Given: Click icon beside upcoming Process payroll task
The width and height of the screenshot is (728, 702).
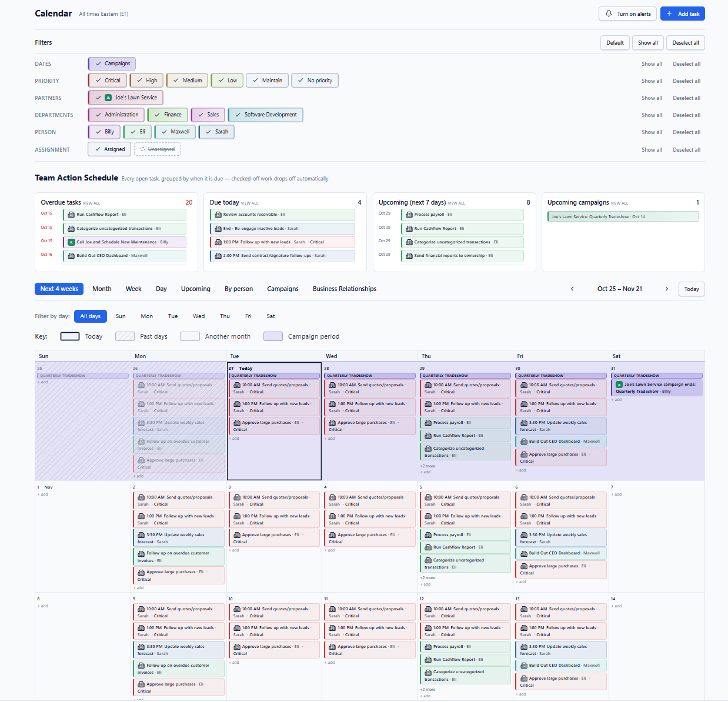Looking at the screenshot, I should pyautogui.click(x=409, y=215).
